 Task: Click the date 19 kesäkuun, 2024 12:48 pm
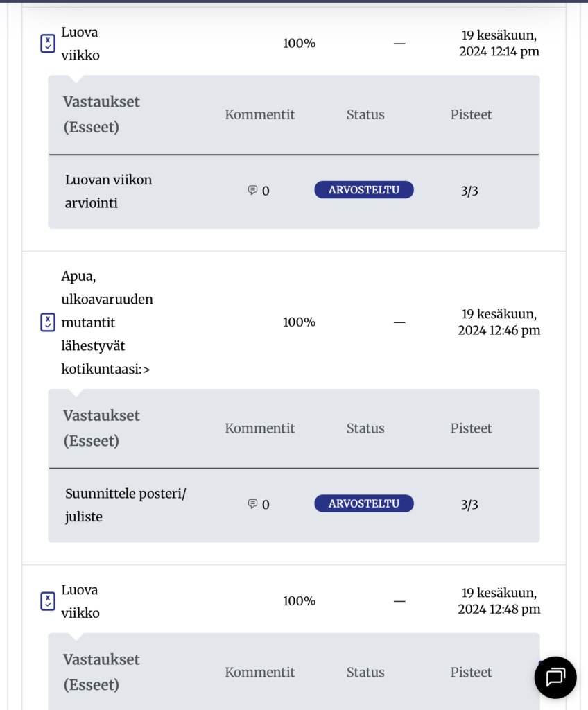point(499,601)
